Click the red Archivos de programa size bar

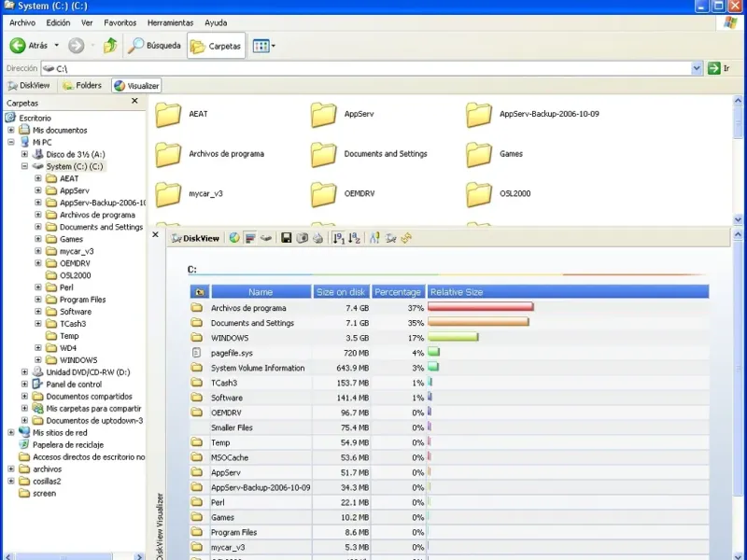coord(480,307)
